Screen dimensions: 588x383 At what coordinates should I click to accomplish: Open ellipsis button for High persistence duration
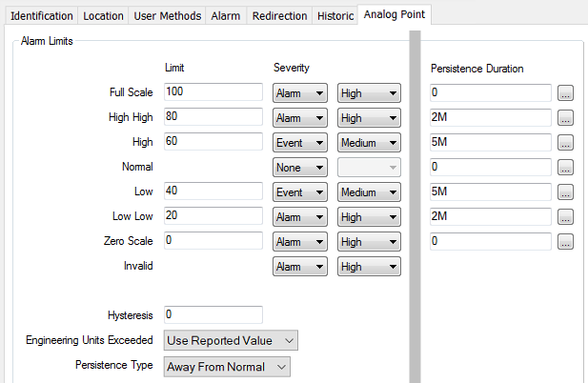[x=565, y=143]
